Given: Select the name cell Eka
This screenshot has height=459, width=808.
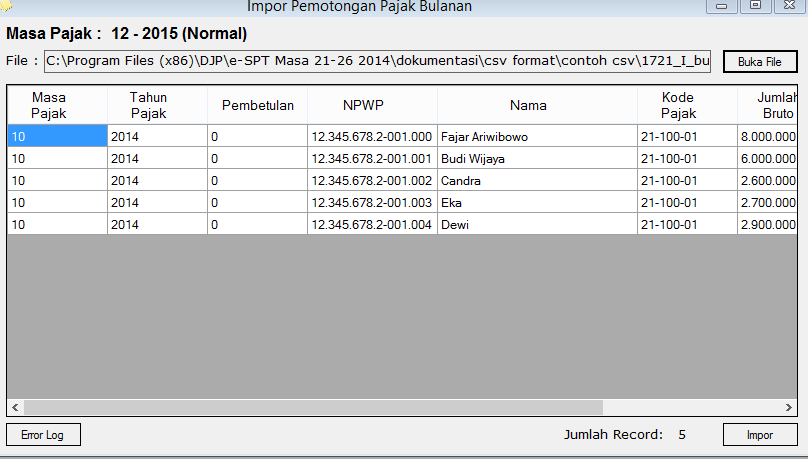Looking at the screenshot, I should (537, 202).
